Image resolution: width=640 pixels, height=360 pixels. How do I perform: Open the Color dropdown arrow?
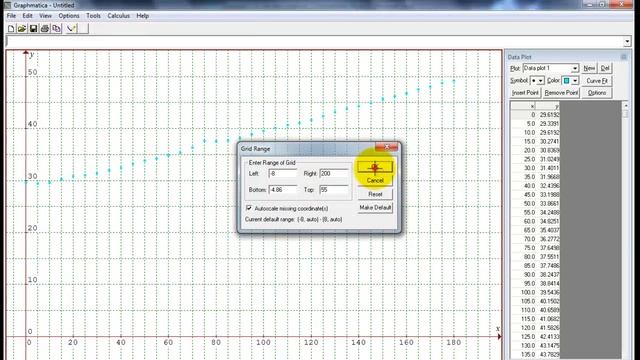[575, 81]
